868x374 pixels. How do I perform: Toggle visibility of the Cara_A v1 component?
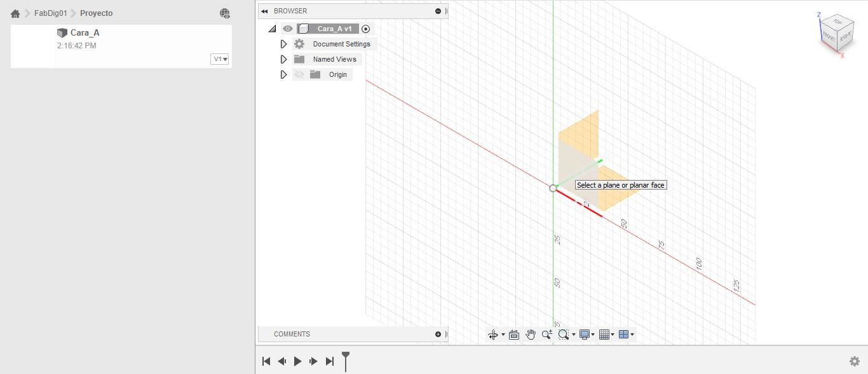pos(288,29)
